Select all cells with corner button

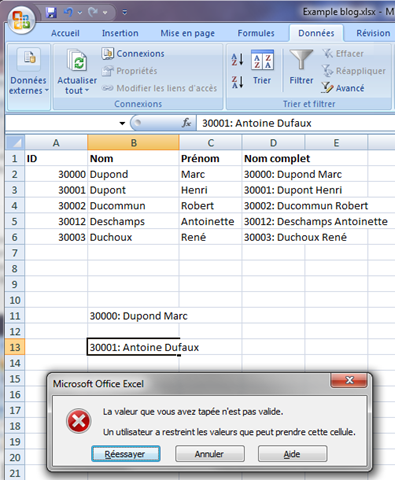tap(15, 143)
